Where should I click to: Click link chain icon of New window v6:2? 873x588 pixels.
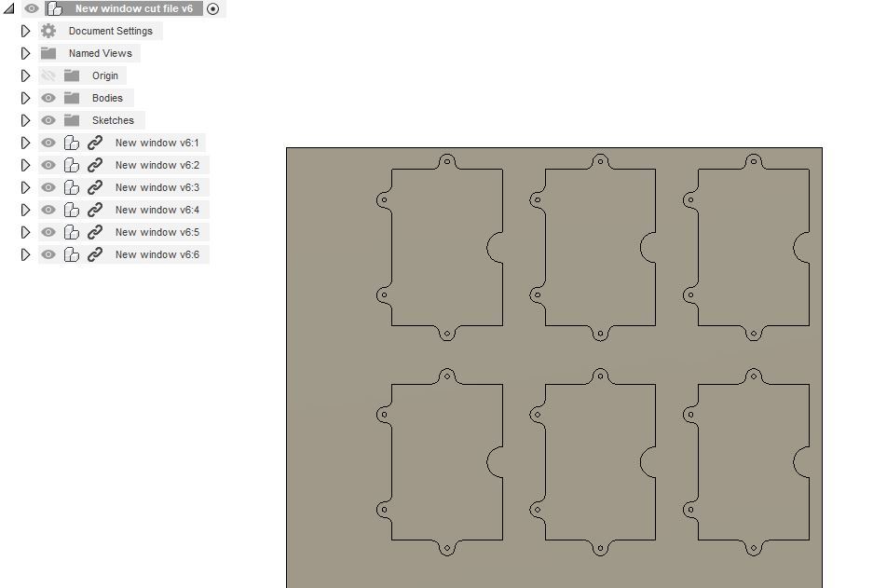pos(95,165)
